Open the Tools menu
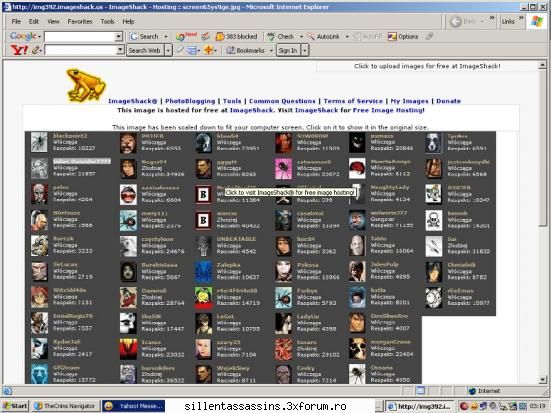The width and height of the screenshot is (551, 413). [x=107, y=21]
